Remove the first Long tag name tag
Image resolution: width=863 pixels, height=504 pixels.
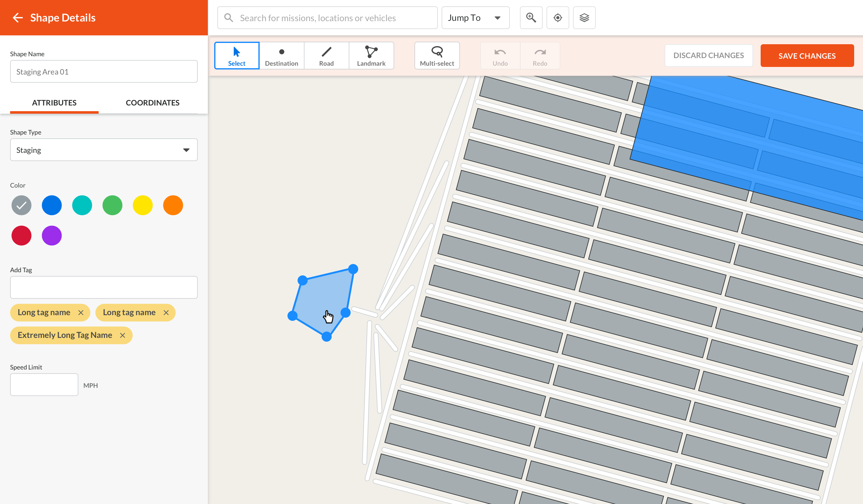coord(81,313)
